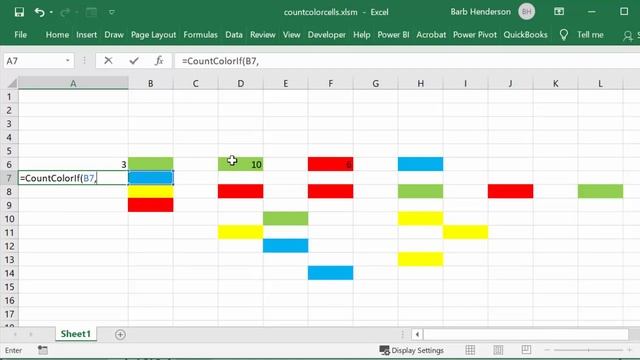Click the Tell me search box

pyautogui.click(x=590, y=35)
